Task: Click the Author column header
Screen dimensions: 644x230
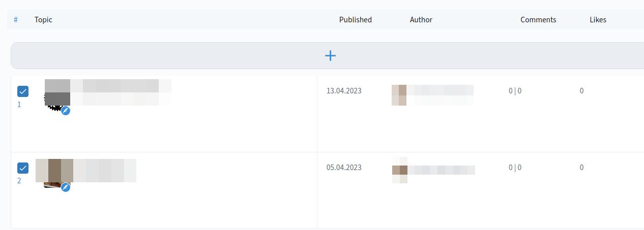Action: pos(421,20)
